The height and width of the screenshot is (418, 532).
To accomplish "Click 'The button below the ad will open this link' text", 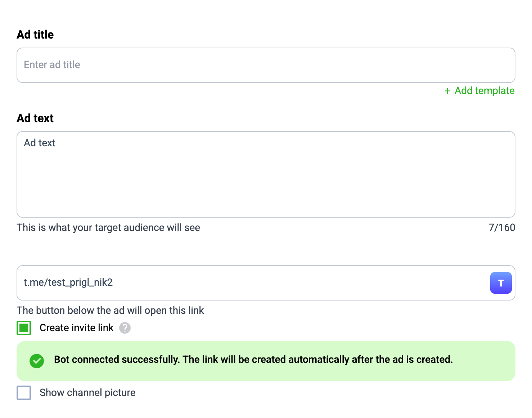I will (x=110, y=310).
